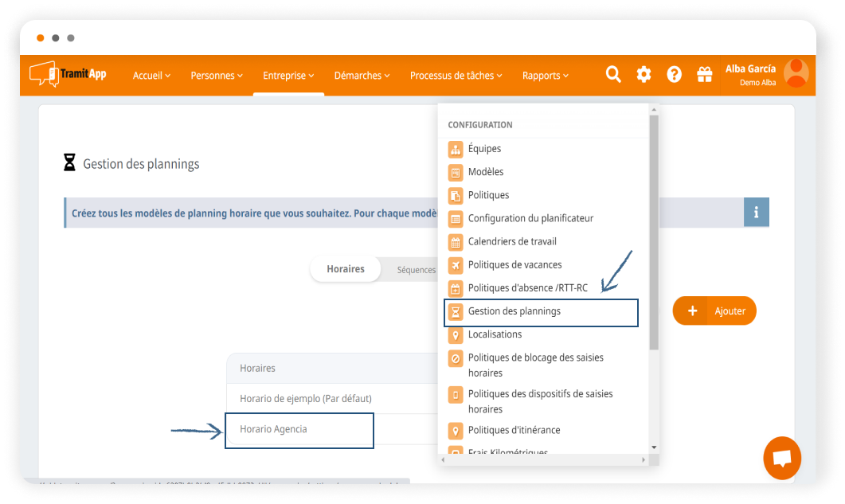Open the settings gear icon
The width and height of the screenshot is (845, 504).
[x=644, y=75]
